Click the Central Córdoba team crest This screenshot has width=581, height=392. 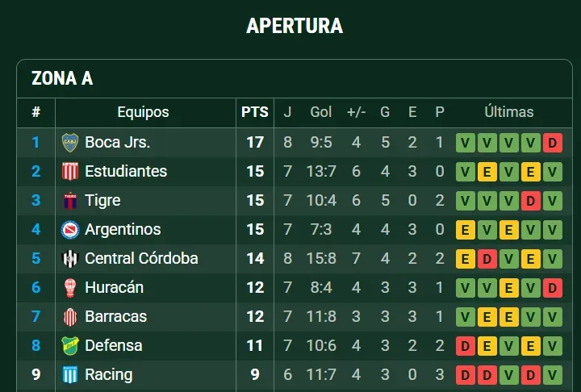pos(70,259)
